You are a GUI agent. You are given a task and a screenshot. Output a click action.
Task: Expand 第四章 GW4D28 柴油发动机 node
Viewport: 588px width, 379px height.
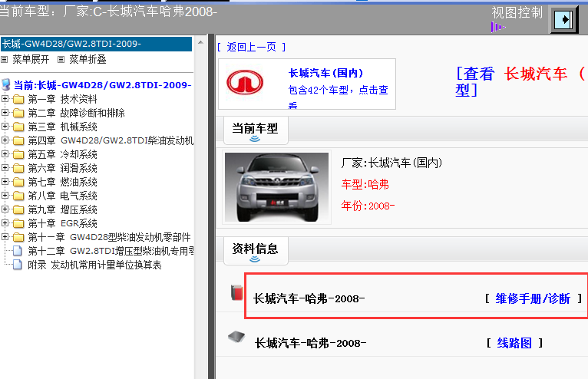point(5,140)
